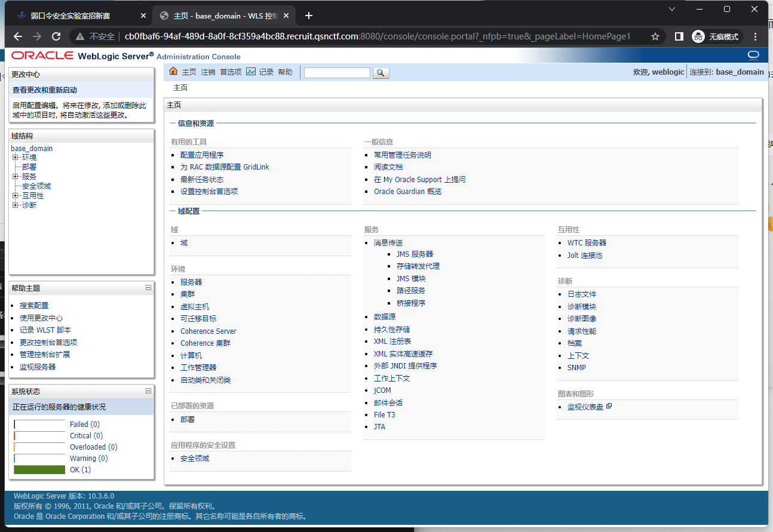Click the browser back arrow
The height and width of the screenshot is (532, 773).
[x=18, y=36]
